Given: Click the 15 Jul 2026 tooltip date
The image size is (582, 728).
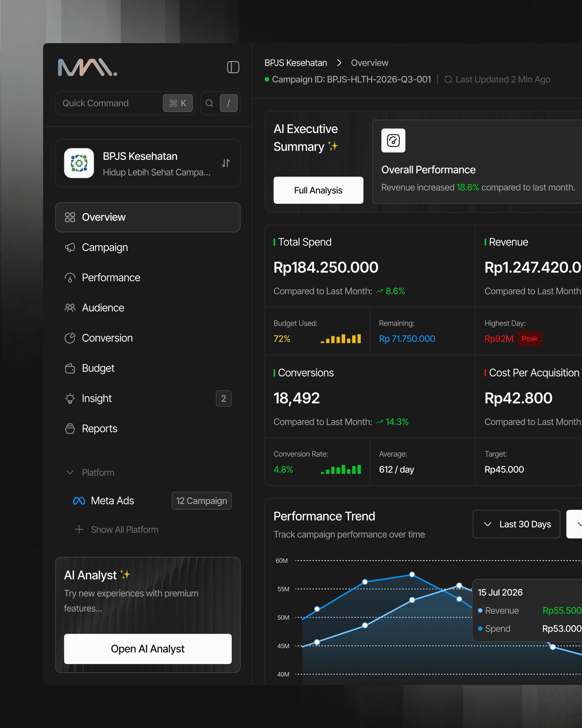Looking at the screenshot, I should click(500, 592).
